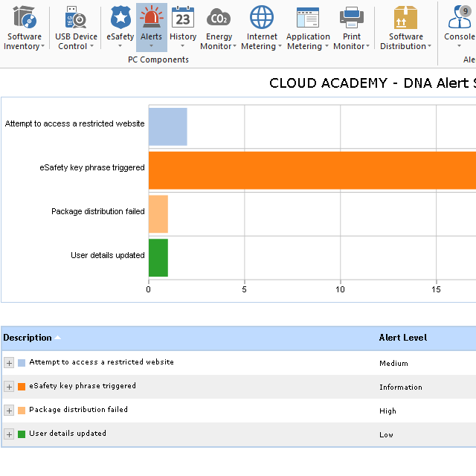Viewport: 476px width, 476px height.
Task: Click the restricted website chart bar
Action: tap(168, 126)
